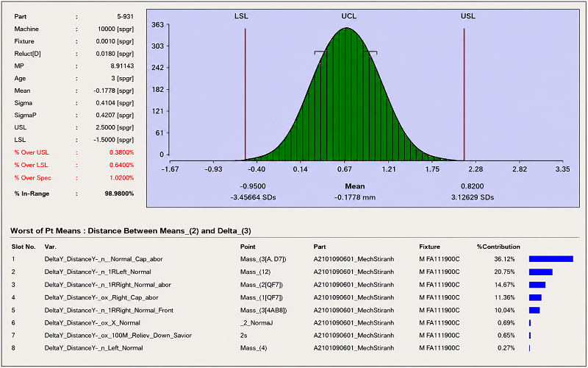Click the Fixture column header
Viewport: 588px width, 368px height.
point(429,247)
